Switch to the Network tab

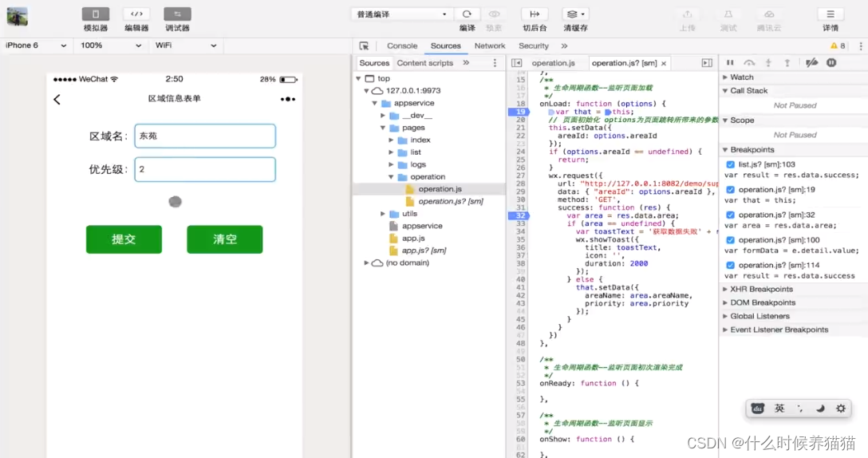point(489,46)
